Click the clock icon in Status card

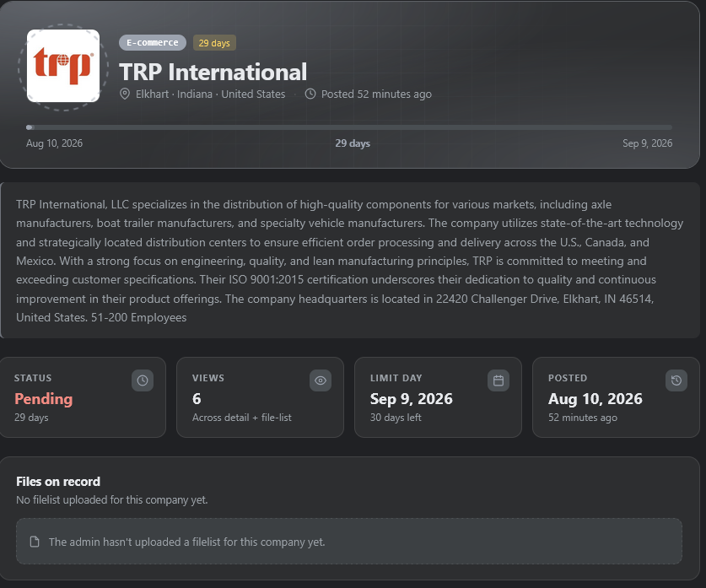(143, 380)
